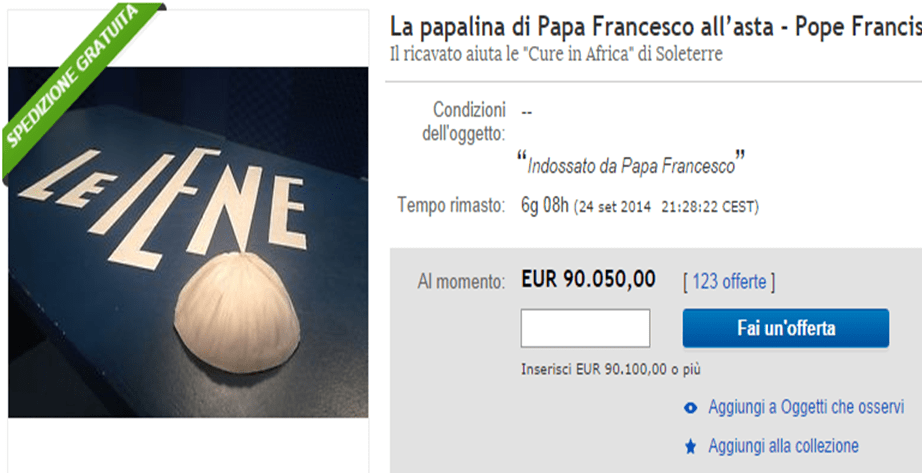This screenshot has width=923, height=474.
Task: Click the end date 24 set 2014
Action: click(613, 207)
